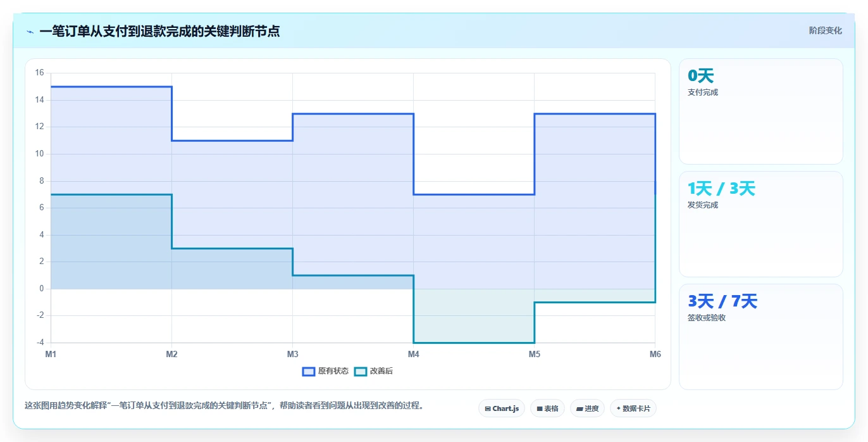Image resolution: width=868 pixels, height=442 pixels.
Task: Click the 进度 tag
Action: pos(587,408)
